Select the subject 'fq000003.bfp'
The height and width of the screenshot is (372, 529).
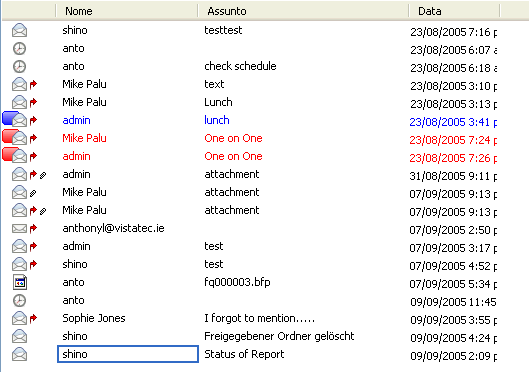[237, 282]
